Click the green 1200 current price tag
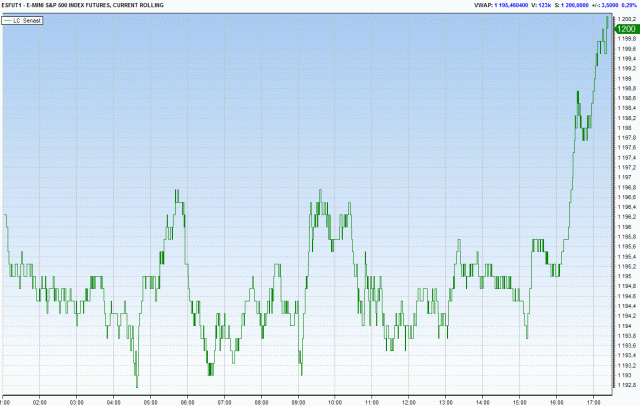 click(x=624, y=29)
